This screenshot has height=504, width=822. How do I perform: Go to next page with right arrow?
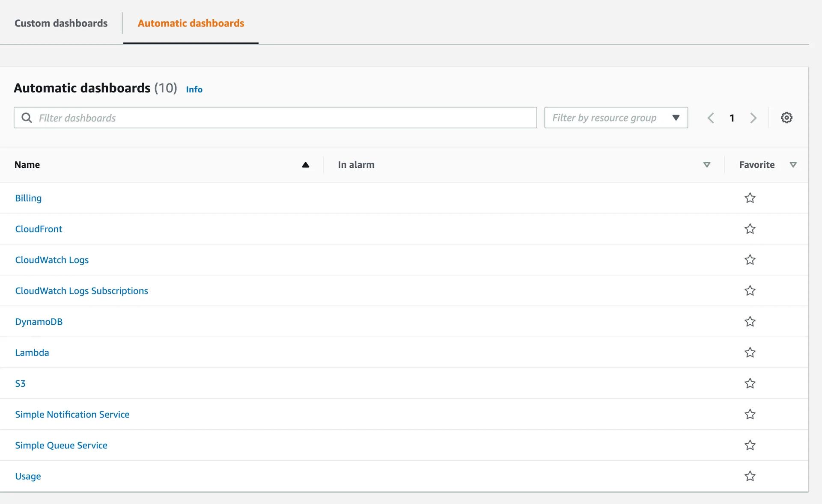(x=753, y=118)
